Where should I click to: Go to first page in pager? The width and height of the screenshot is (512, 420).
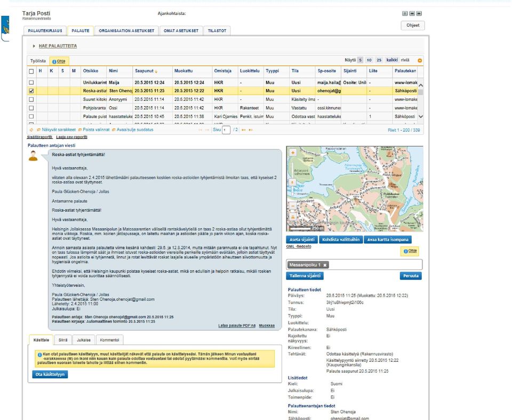(x=201, y=130)
